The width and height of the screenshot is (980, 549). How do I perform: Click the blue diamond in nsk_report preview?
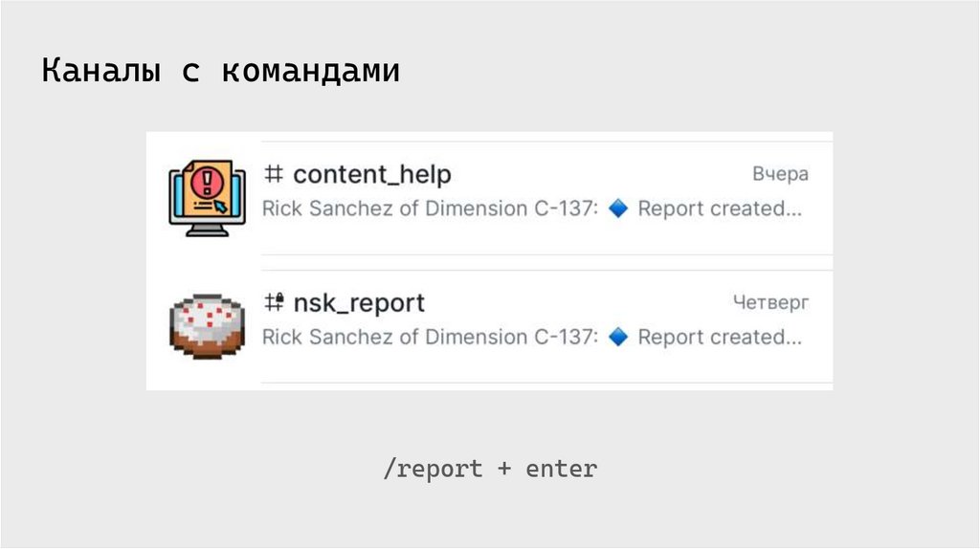click(x=618, y=337)
